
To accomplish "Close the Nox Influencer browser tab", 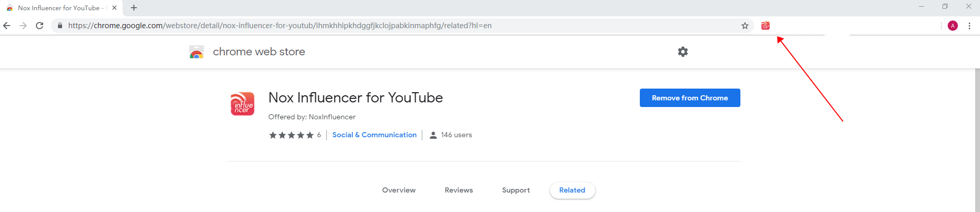I will [114, 8].
